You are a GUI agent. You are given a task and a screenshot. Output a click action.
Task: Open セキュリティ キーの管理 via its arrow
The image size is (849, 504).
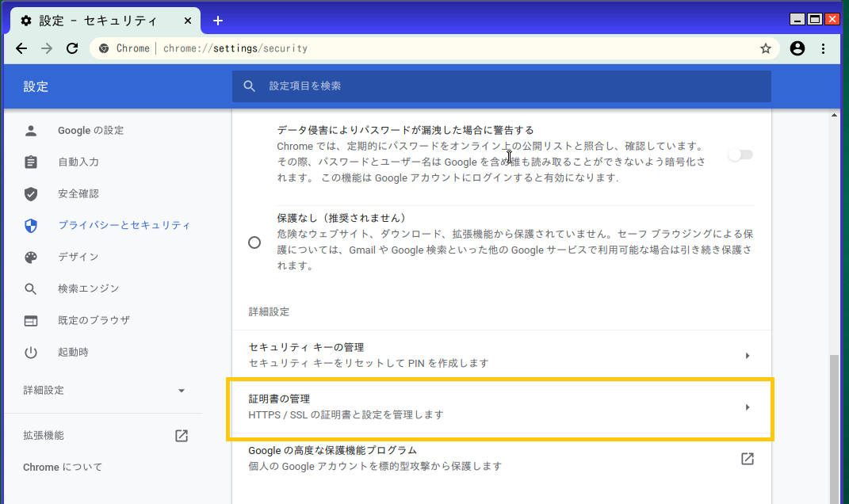(748, 356)
